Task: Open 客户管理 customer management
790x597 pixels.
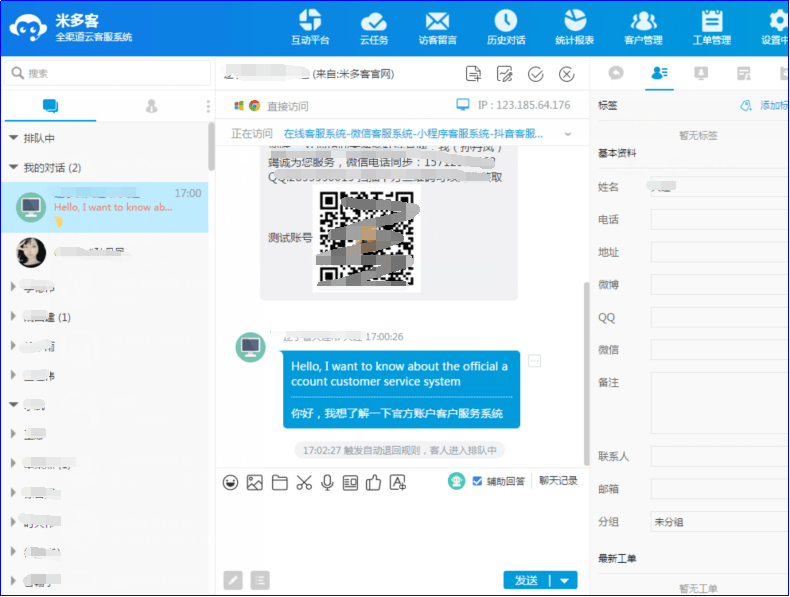Action: [x=643, y=28]
